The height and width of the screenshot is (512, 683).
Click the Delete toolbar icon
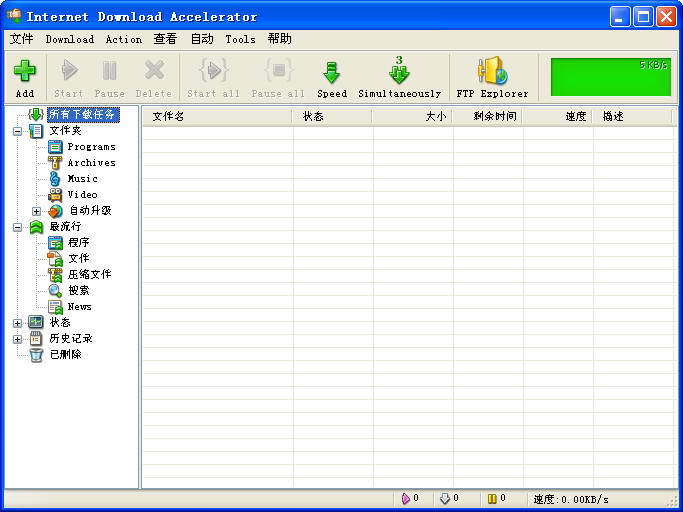154,70
